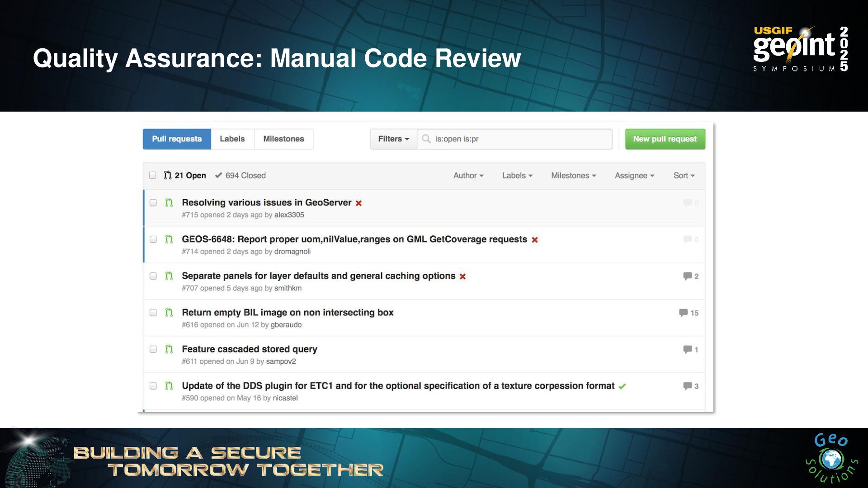Click comment bubble icon showing 15 comments
868x488 pixels.
pos(683,313)
